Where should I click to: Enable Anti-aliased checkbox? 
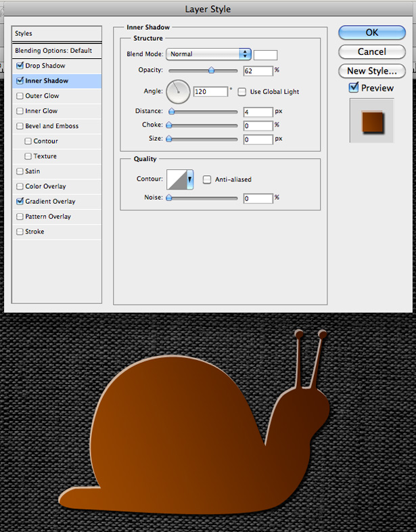point(207,179)
